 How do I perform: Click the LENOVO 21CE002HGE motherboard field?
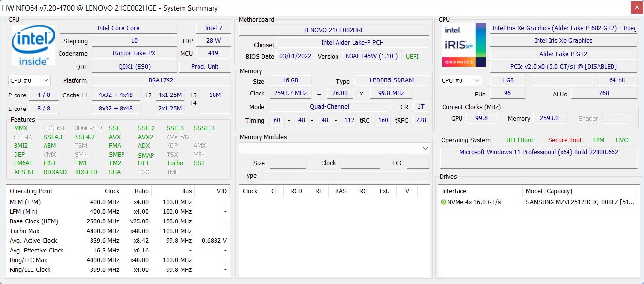334,30
